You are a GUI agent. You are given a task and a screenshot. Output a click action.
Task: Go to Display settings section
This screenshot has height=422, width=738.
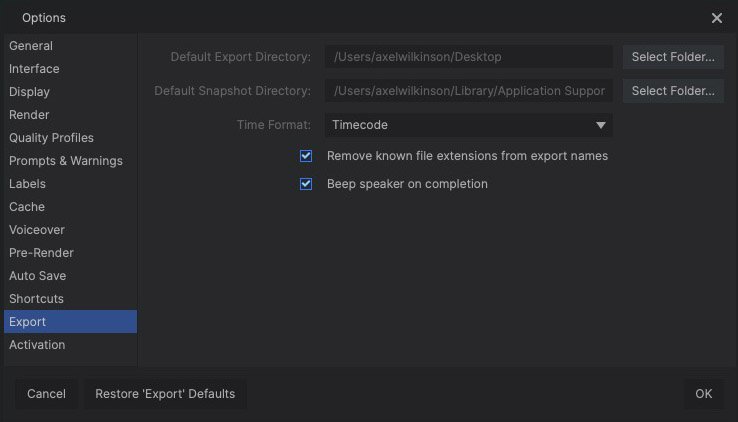[29, 92]
